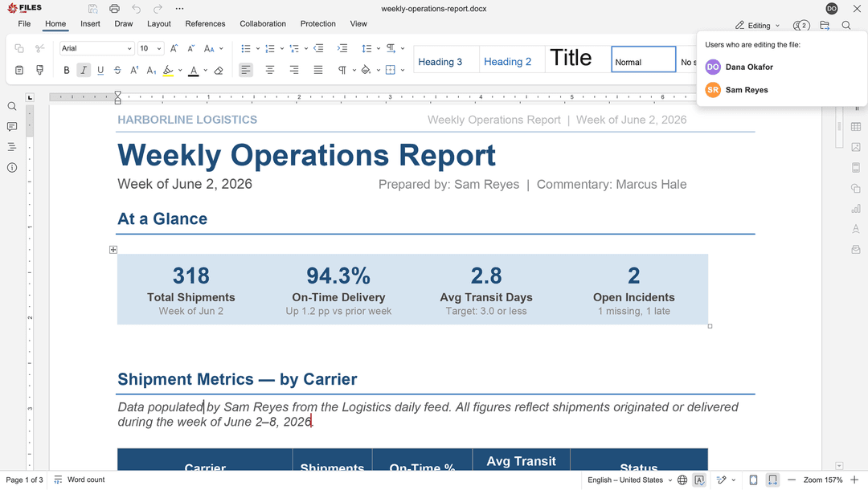Expand the Borders dropdown

coord(403,70)
